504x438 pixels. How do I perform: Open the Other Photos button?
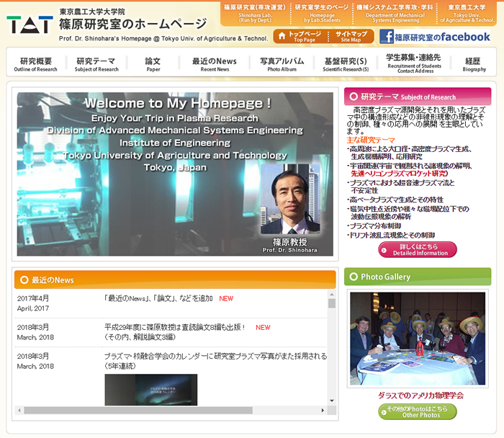click(418, 411)
